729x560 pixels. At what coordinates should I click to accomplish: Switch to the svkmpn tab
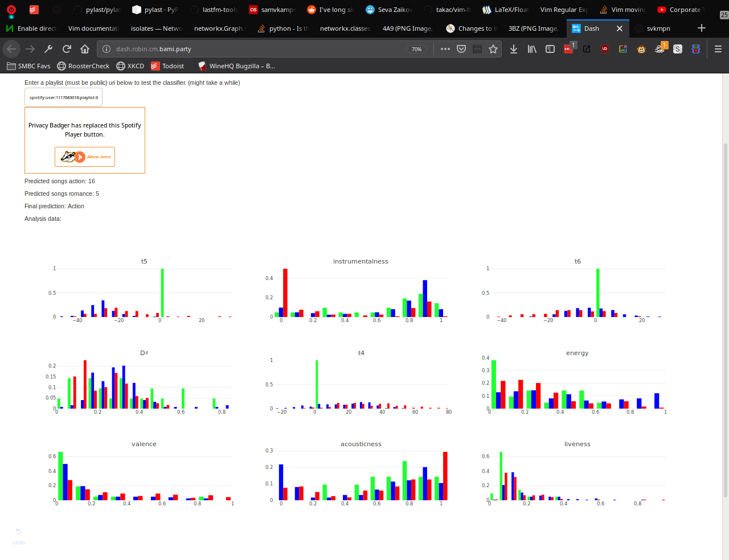(658, 28)
